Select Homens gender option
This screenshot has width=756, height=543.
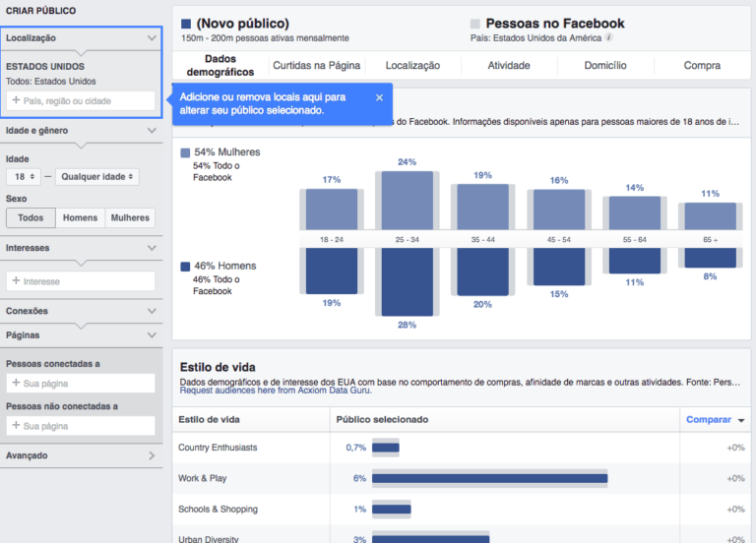80,217
